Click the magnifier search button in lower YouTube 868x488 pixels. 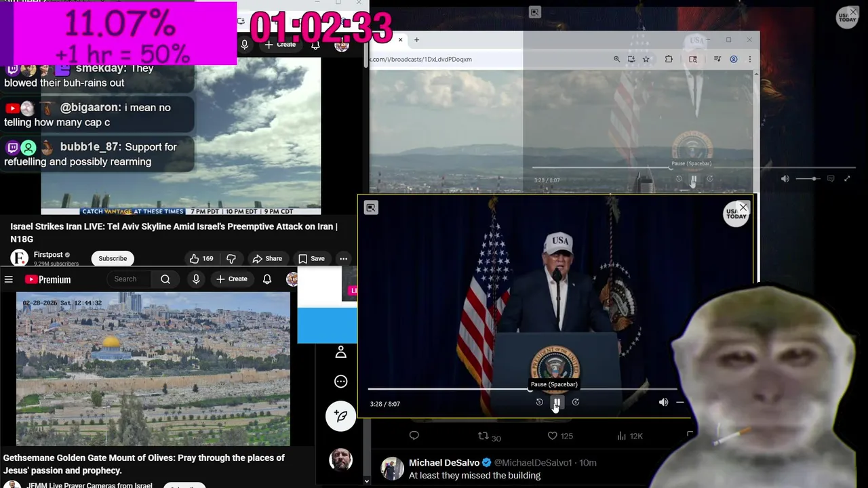(x=165, y=279)
